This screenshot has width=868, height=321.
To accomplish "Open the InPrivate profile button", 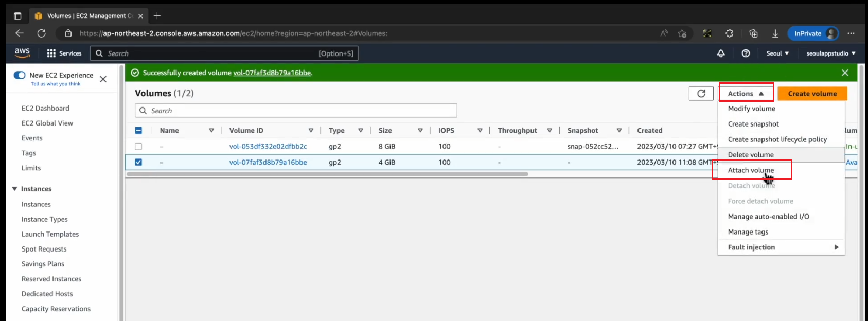I will [813, 33].
